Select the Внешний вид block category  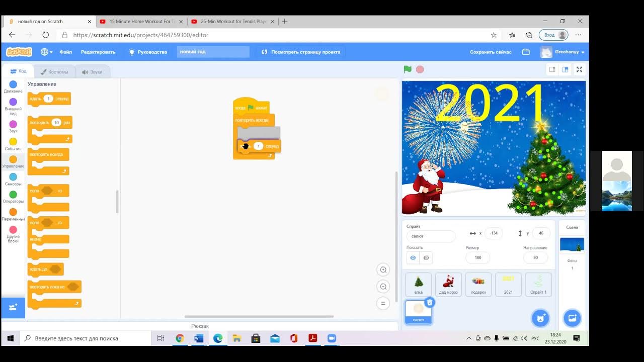(13, 106)
